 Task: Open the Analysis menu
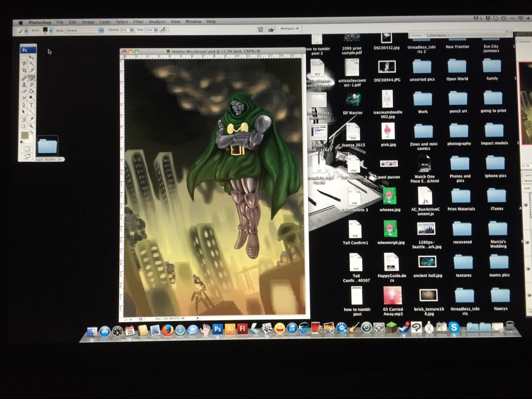click(x=157, y=22)
